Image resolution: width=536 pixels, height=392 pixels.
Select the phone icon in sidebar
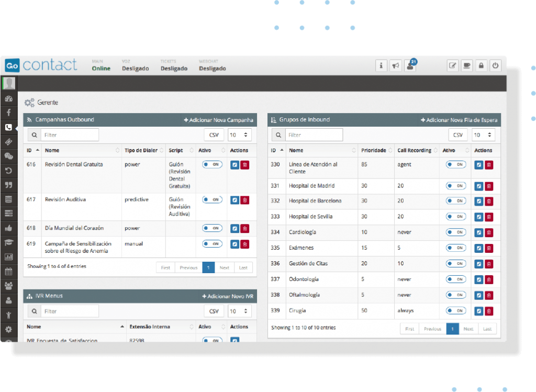[8, 128]
